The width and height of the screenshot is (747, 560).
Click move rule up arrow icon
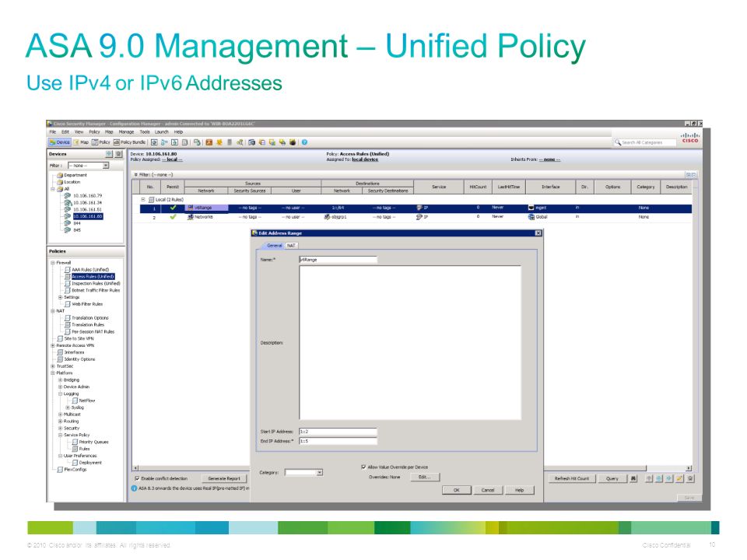coord(649,478)
